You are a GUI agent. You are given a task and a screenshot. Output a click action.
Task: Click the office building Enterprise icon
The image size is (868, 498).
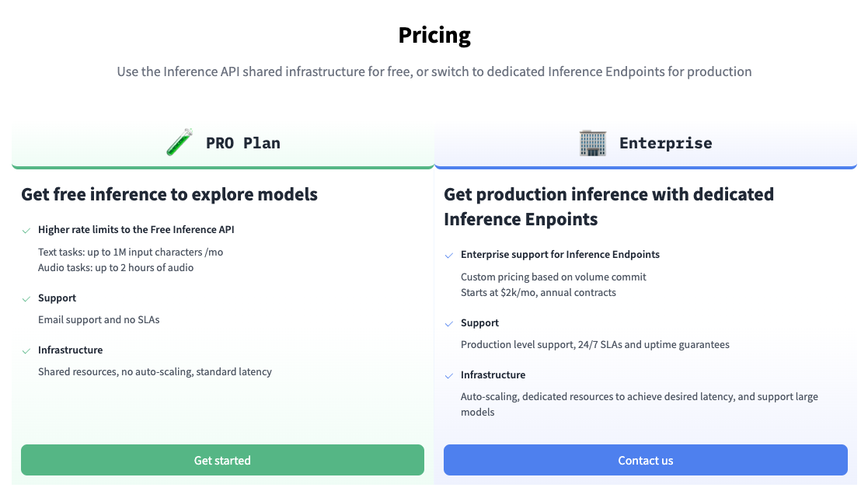click(x=592, y=143)
